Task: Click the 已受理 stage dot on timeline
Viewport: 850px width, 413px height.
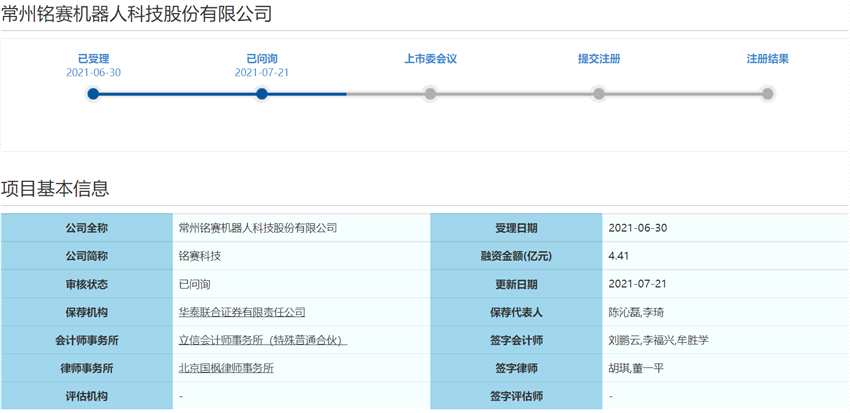Action: tap(93, 94)
